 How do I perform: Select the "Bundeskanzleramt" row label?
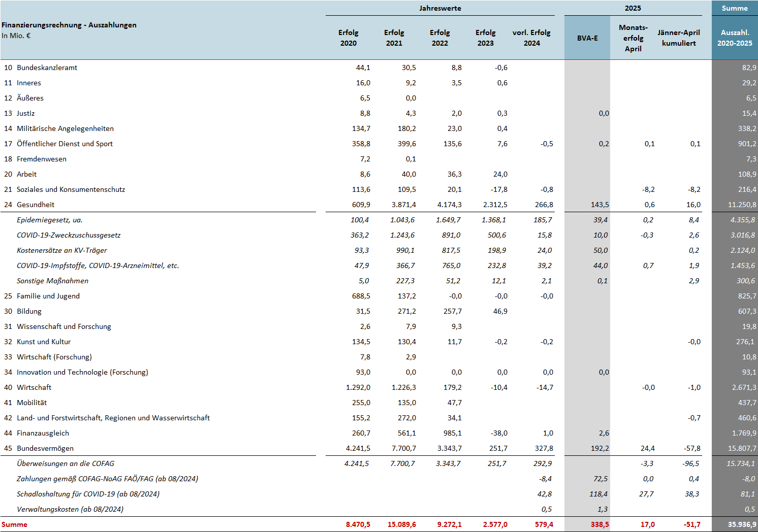47,68
